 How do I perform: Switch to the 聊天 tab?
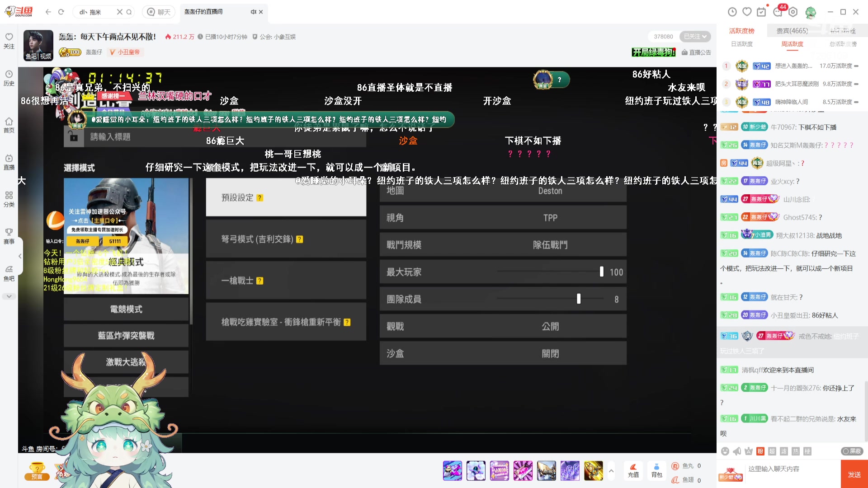(x=158, y=12)
